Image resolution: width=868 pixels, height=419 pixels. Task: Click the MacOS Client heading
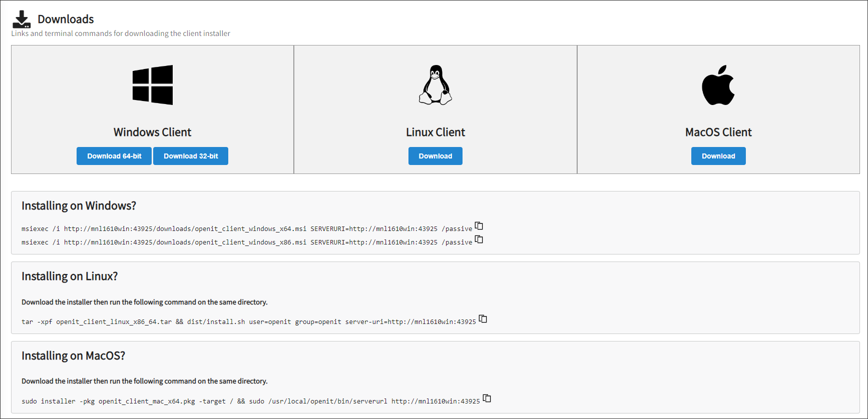pos(718,132)
